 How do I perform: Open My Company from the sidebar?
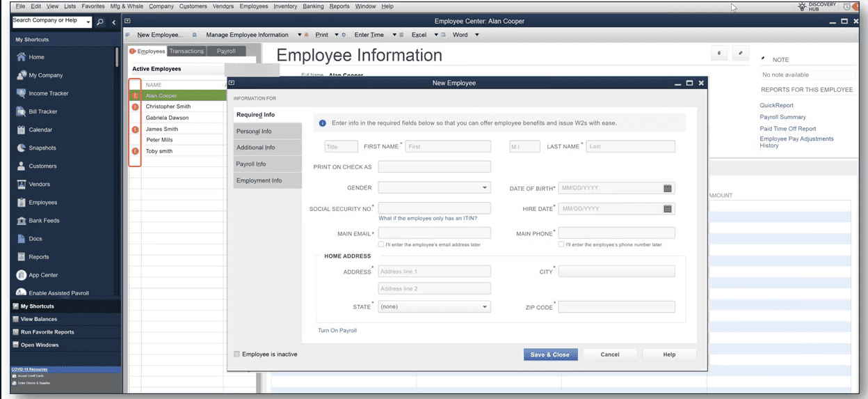pyautogui.click(x=45, y=75)
